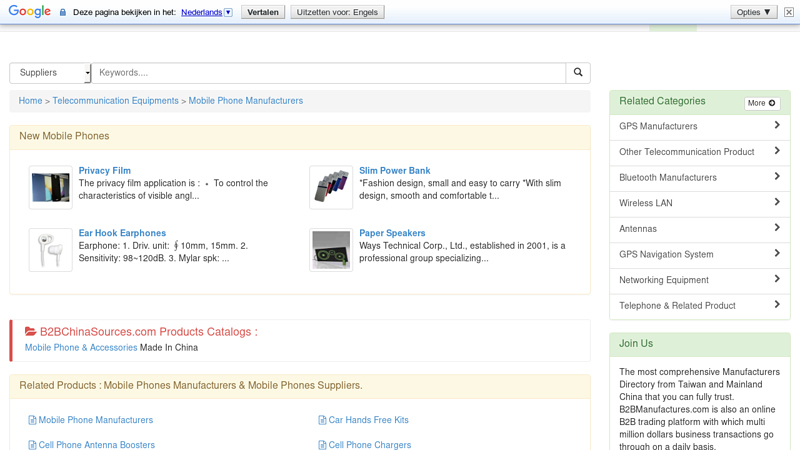Open Car Hands Free Kits link

[368, 419]
